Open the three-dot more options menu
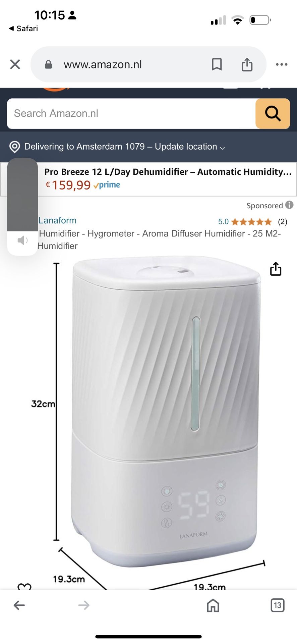297x644 pixels. point(282,64)
